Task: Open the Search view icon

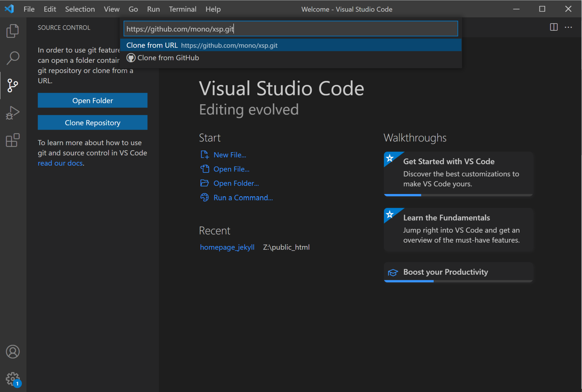Action: 13,58
